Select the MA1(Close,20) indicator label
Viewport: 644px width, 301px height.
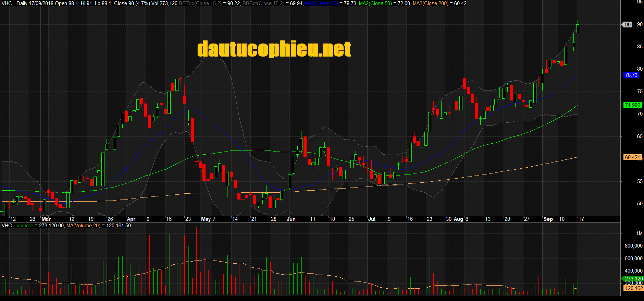click(x=321, y=3)
